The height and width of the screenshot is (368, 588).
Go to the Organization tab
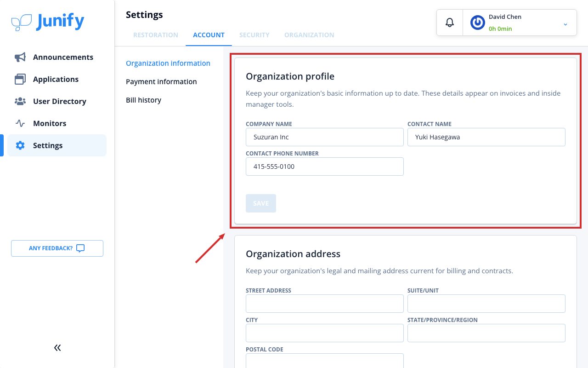(x=309, y=35)
